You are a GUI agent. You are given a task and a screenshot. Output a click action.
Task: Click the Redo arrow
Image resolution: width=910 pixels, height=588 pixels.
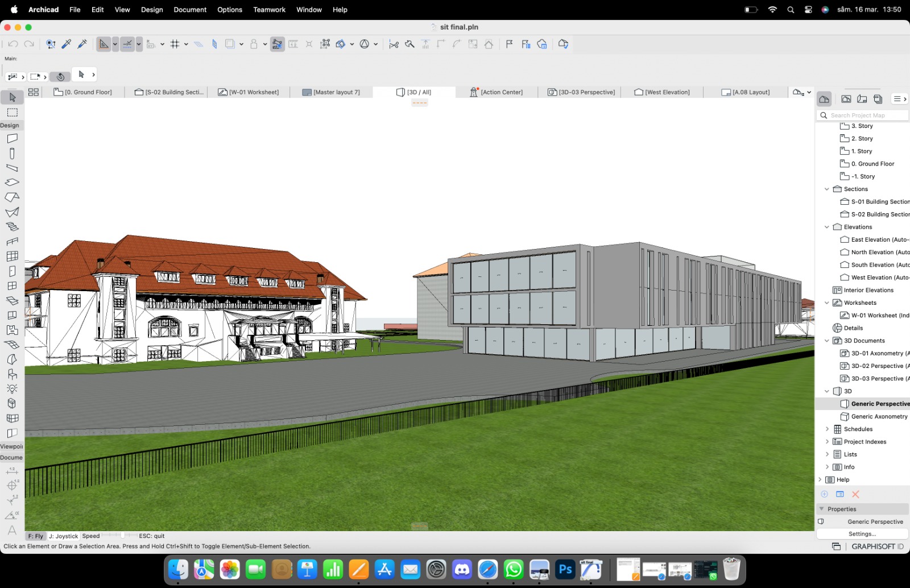(29, 44)
